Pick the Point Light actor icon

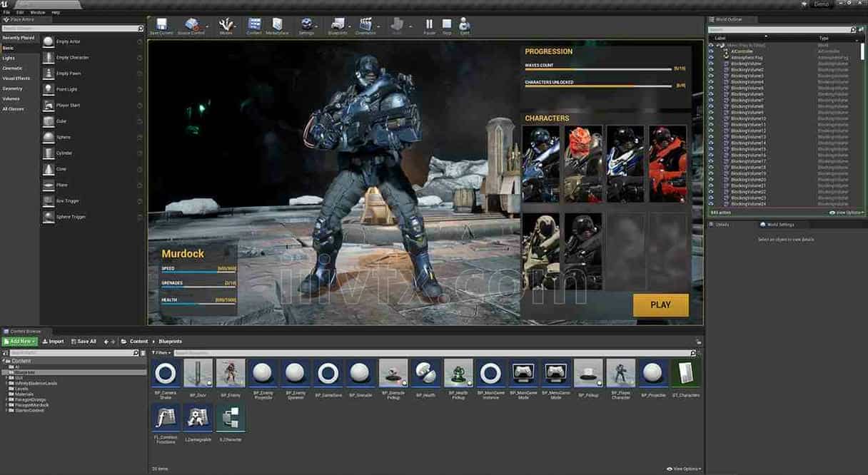49,89
